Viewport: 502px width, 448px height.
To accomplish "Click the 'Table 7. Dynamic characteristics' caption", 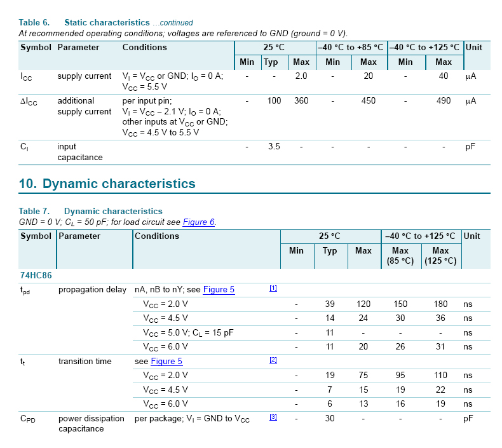I will [90, 211].
